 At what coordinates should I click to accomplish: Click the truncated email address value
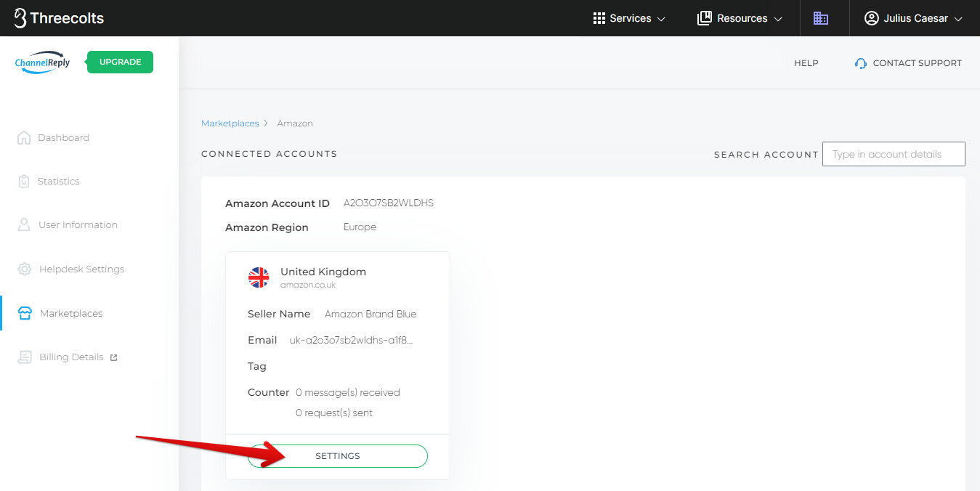(x=352, y=340)
